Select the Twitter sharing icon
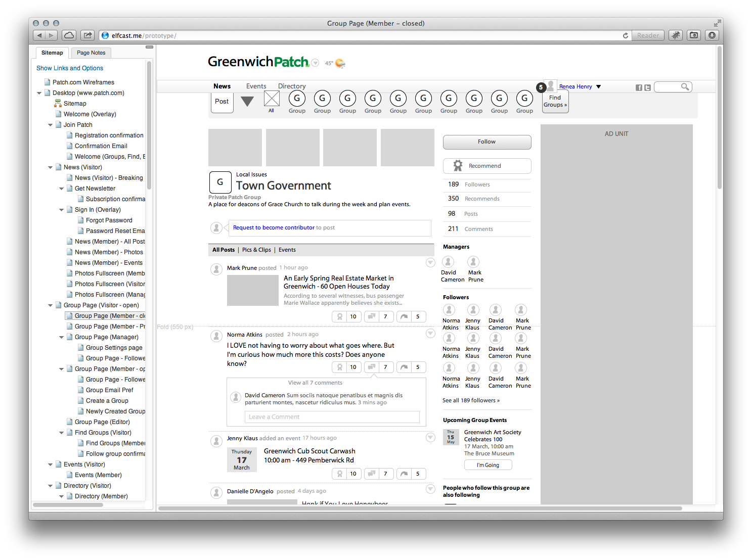 (648, 87)
